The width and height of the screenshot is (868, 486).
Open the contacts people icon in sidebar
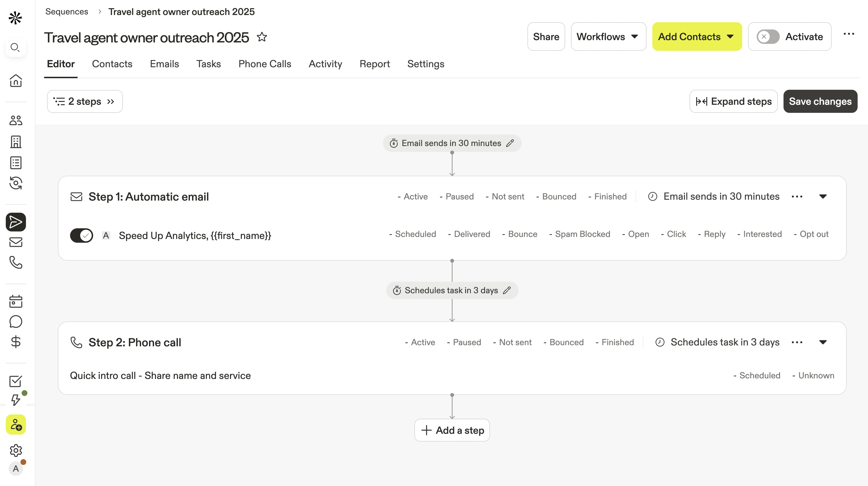pyautogui.click(x=16, y=120)
